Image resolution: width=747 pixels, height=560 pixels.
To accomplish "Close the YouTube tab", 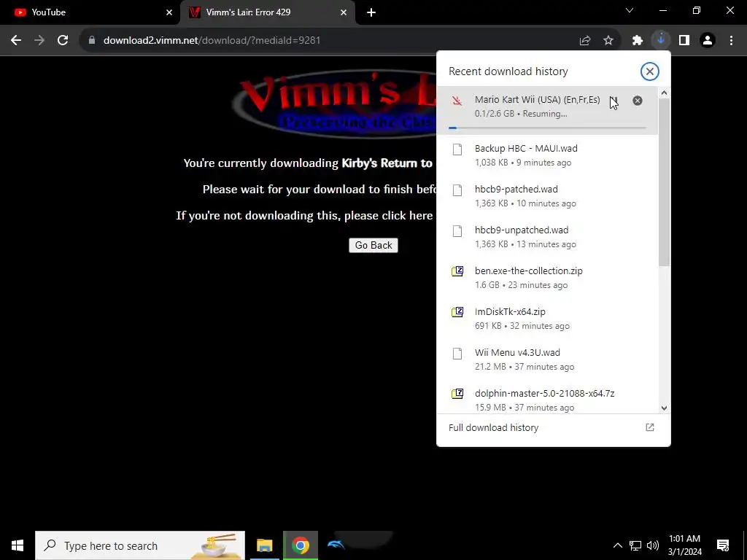I will pyautogui.click(x=169, y=12).
